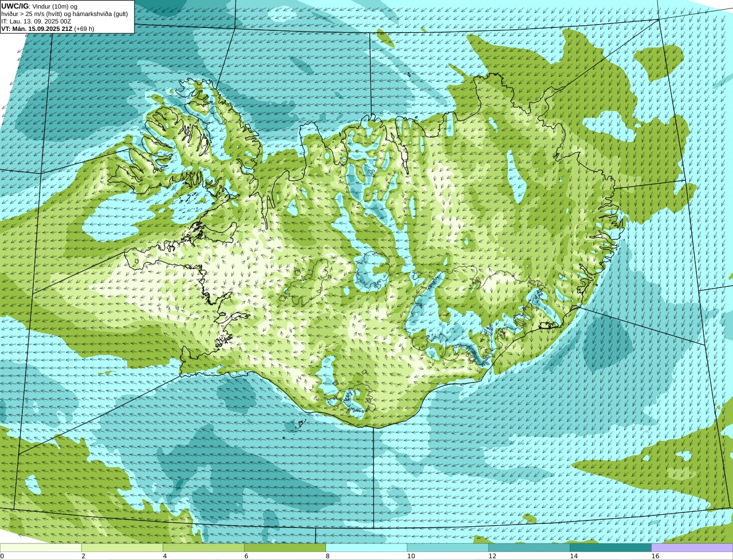733x560 pixels.
Task: Click the dark teal 14–16 m/s legend swatch
Action: (x=610, y=547)
